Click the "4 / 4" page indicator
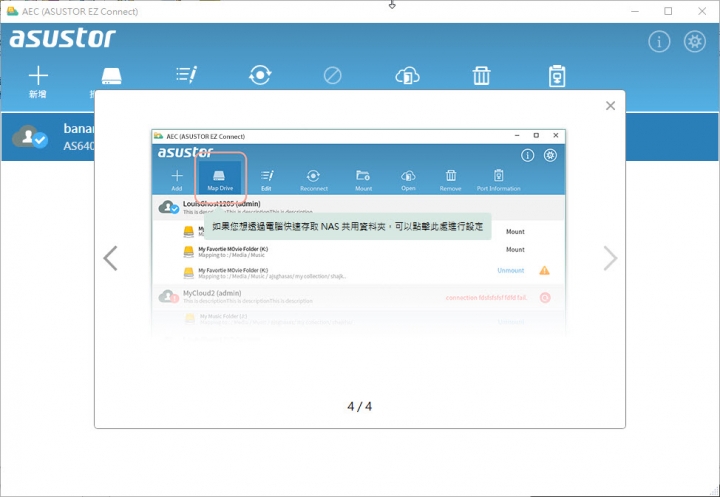 pos(360,407)
